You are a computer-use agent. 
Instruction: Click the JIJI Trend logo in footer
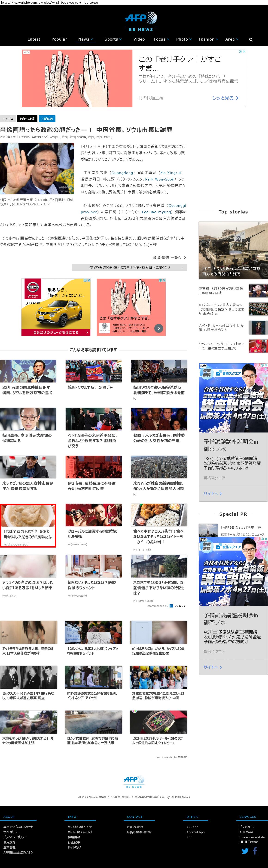point(249,842)
